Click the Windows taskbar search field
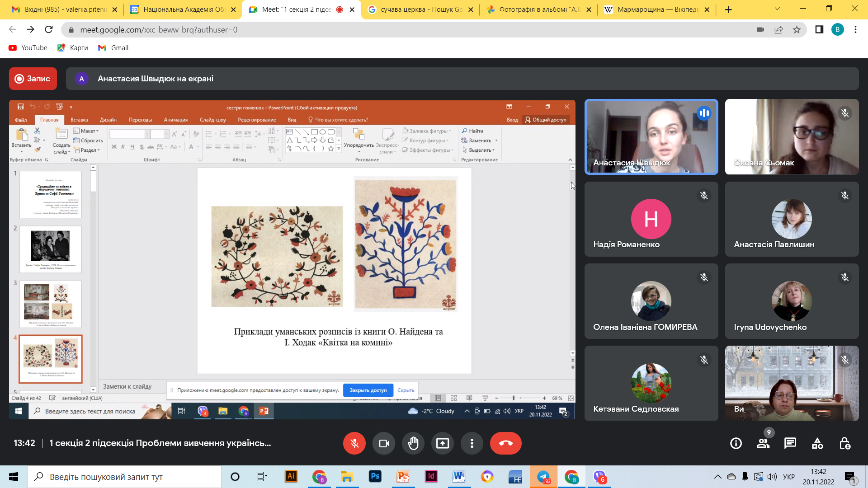Screen dimensions: 868x488 (x=124, y=477)
